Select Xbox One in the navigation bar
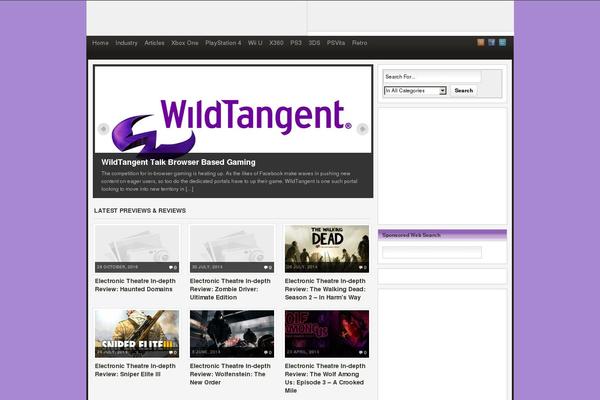The width and height of the screenshot is (600, 400). pos(184,43)
